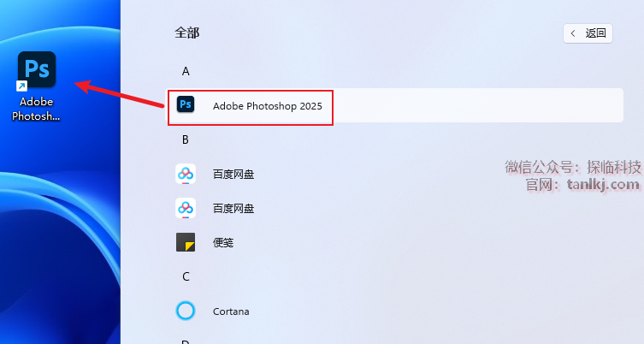The height and width of the screenshot is (344, 644).
Task: Click the 全部 heading
Action: pyautogui.click(x=187, y=33)
